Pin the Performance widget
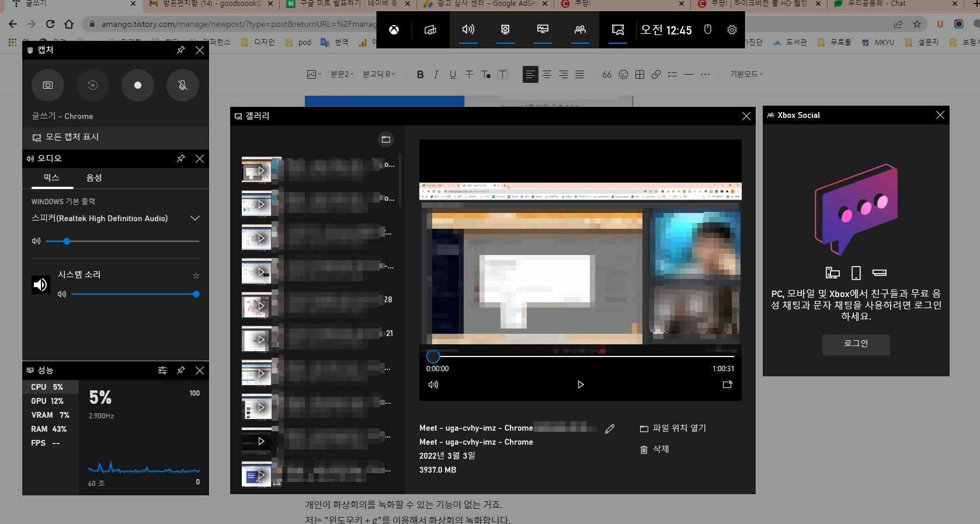The image size is (980, 524). [181, 370]
